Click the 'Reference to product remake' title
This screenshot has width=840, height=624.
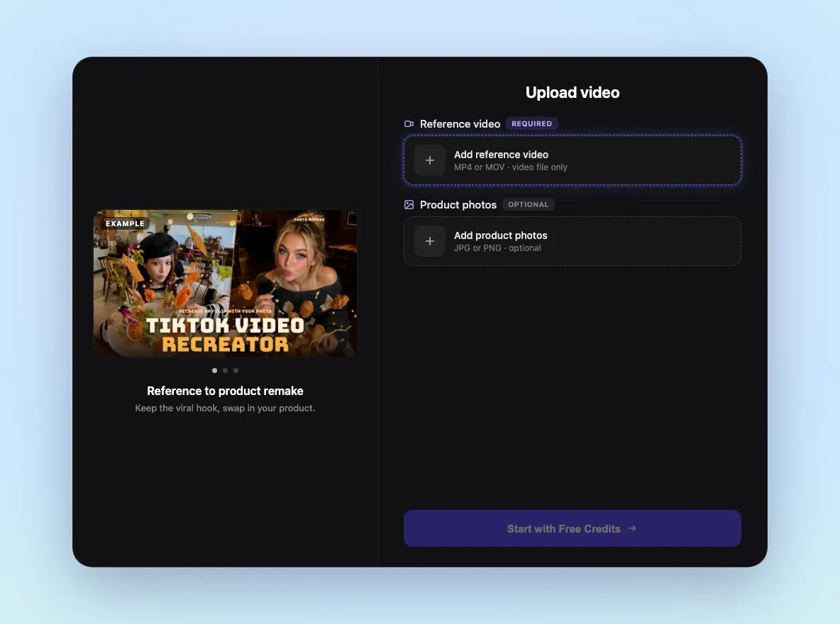coord(225,391)
